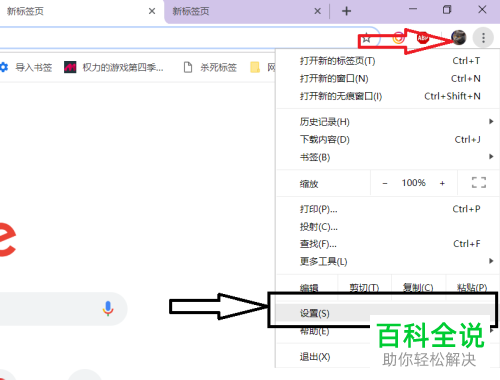Select 打开新的标签页(T) menu item

click(x=388, y=61)
